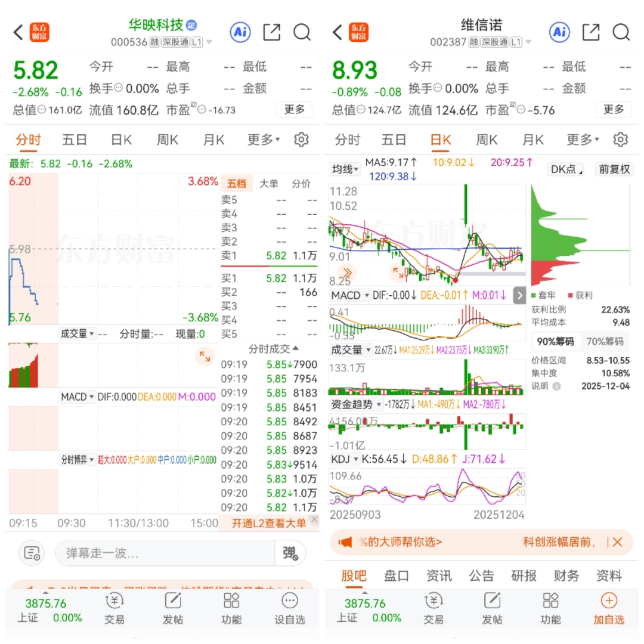This screenshot has height=644, width=644.
Task: Open Ai assistant on 维信诺 page
Action: [559, 32]
